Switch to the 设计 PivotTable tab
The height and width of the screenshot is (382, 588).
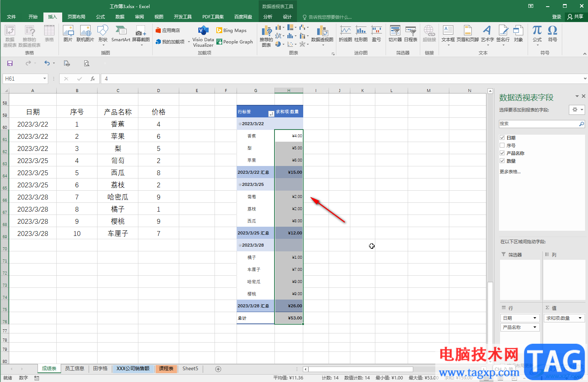[287, 17]
